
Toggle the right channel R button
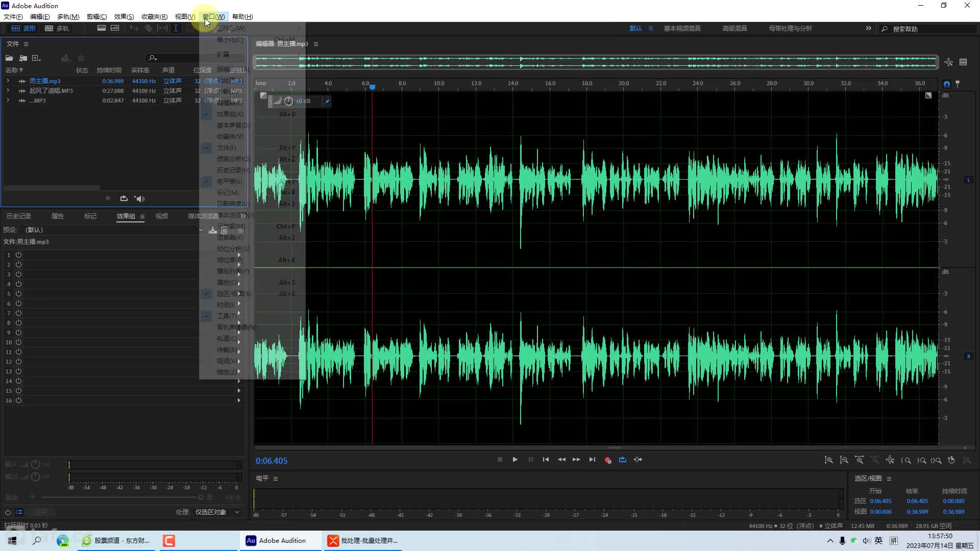pyautogui.click(x=968, y=357)
